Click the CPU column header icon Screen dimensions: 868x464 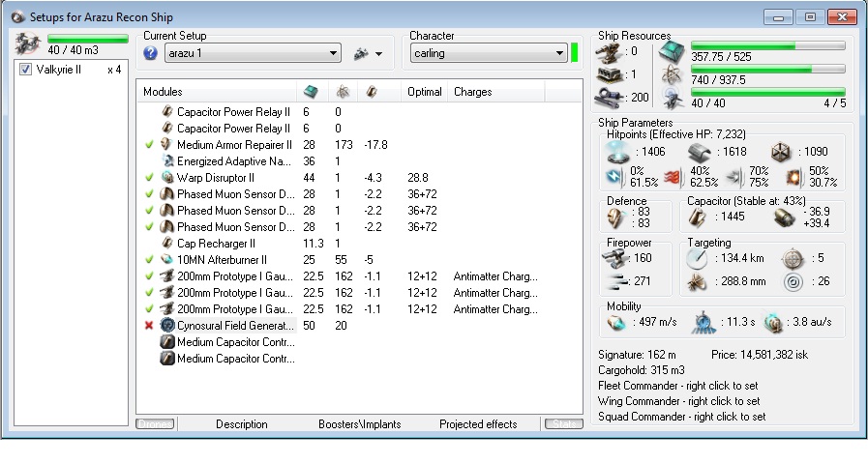pyautogui.click(x=312, y=92)
